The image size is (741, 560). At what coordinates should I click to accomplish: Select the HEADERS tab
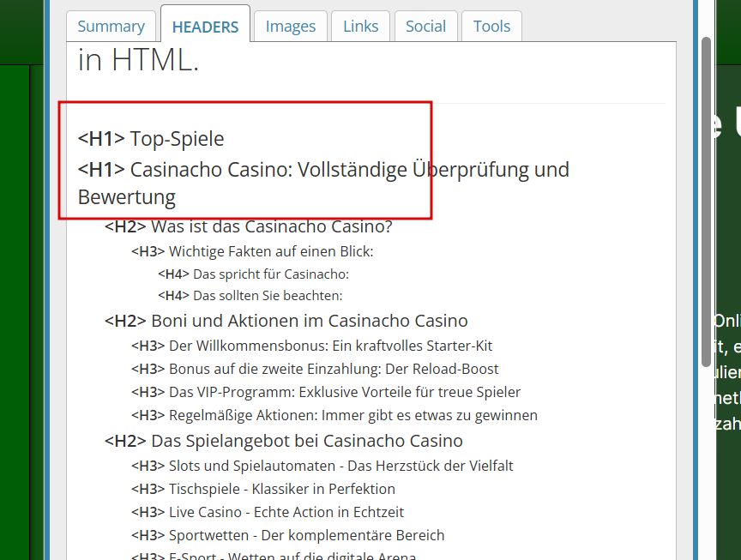tap(205, 26)
